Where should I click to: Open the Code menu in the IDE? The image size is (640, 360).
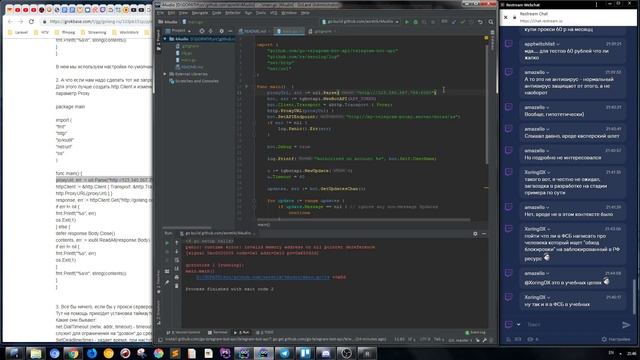216,13
